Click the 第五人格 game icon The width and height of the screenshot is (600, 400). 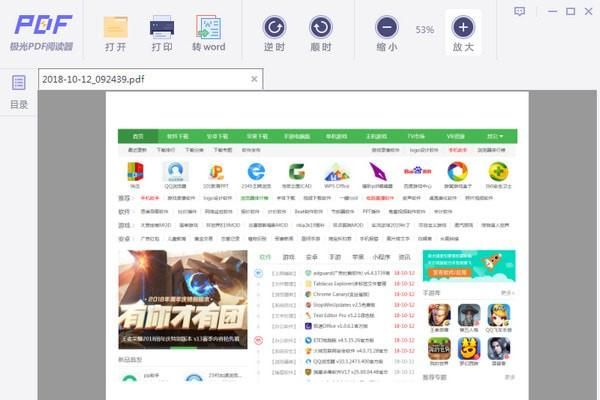click(x=469, y=315)
